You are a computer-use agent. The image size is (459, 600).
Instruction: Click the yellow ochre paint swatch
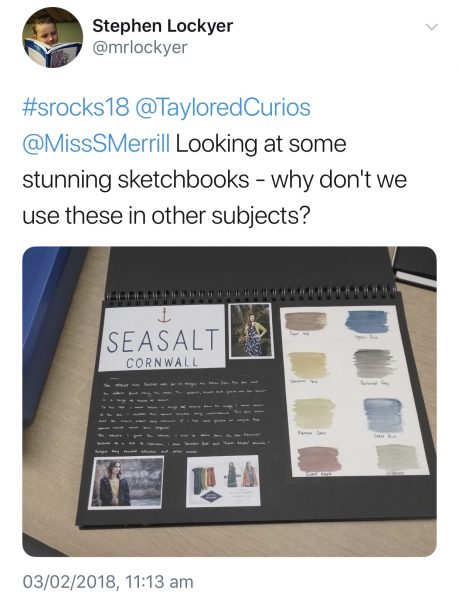click(x=308, y=365)
